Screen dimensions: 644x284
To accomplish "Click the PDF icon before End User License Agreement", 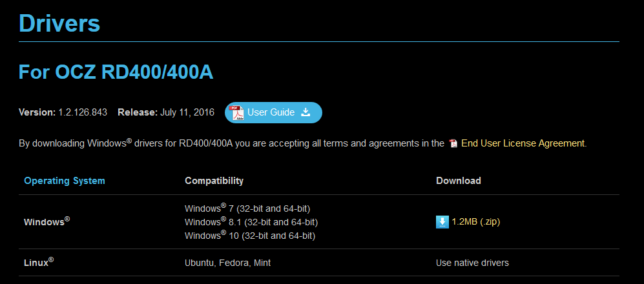I will coord(453,143).
